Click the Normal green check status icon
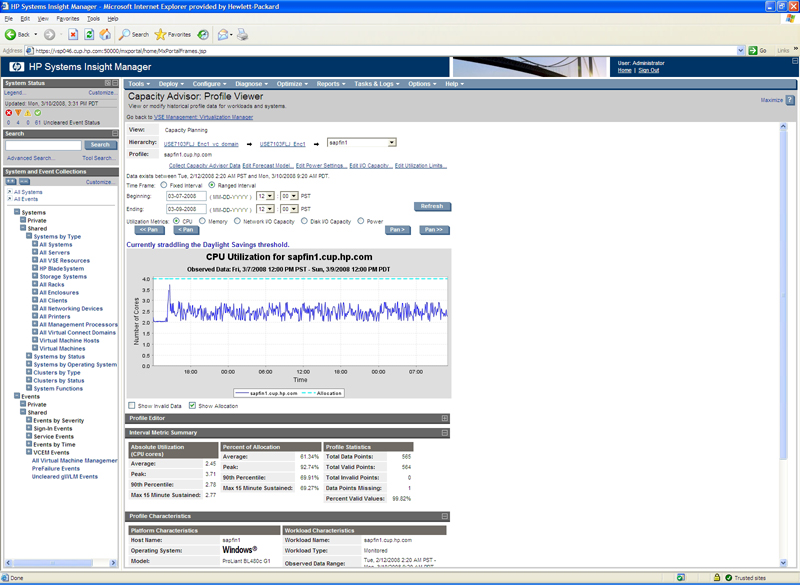The height and width of the screenshot is (585, 800). point(38,113)
